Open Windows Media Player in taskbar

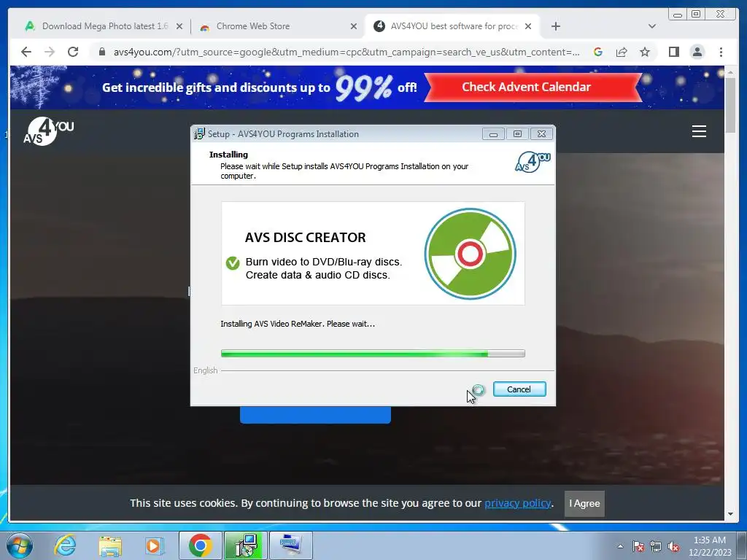(153, 545)
